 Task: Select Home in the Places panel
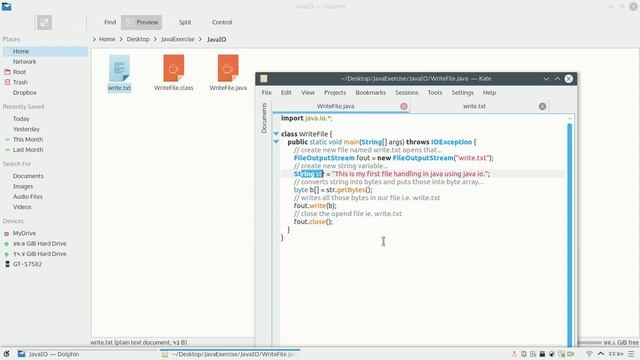click(45, 51)
